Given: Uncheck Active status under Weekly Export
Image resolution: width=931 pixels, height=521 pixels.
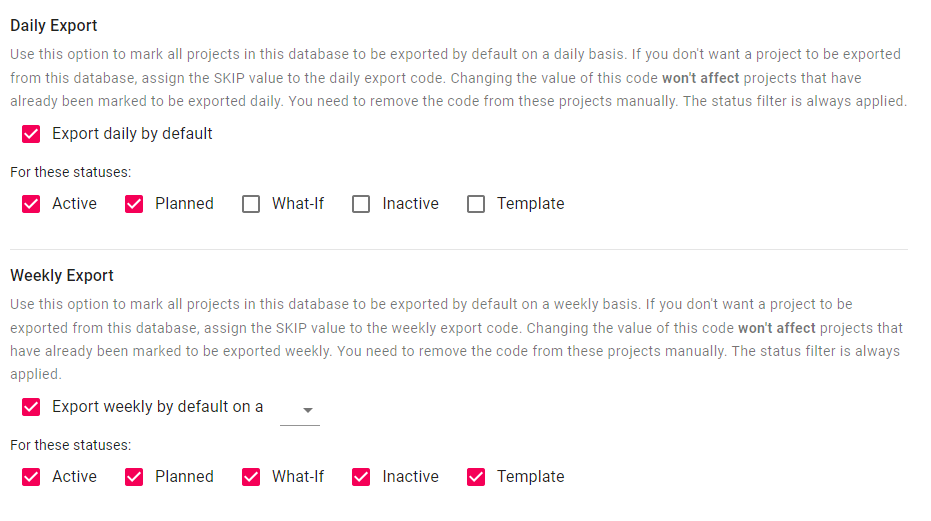Looking at the screenshot, I should coord(31,477).
